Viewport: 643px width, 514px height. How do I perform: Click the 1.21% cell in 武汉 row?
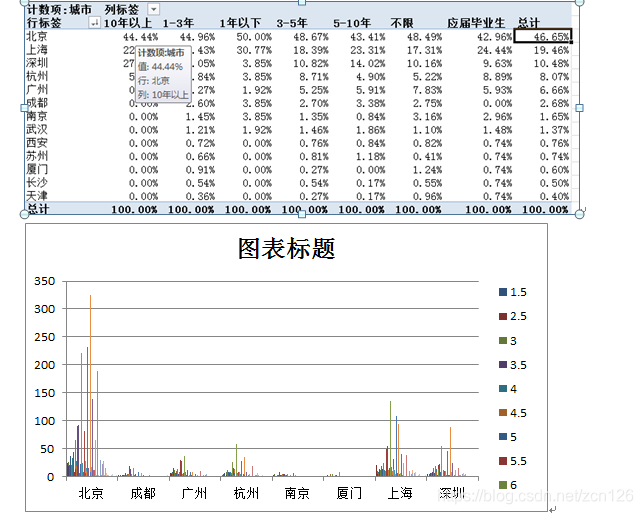pos(200,130)
